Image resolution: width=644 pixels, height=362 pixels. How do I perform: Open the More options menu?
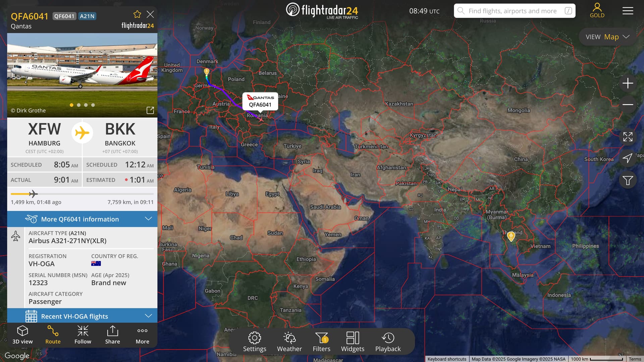[x=142, y=335]
